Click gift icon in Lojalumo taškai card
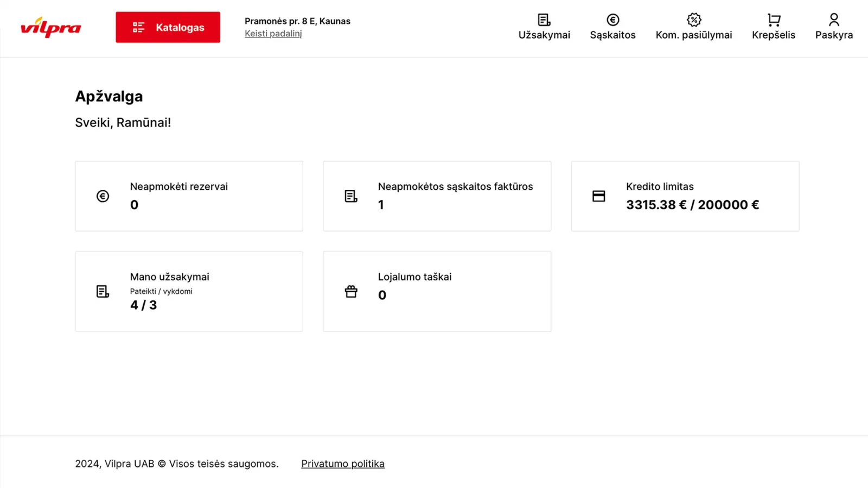The image size is (868, 488). (x=351, y=292)
